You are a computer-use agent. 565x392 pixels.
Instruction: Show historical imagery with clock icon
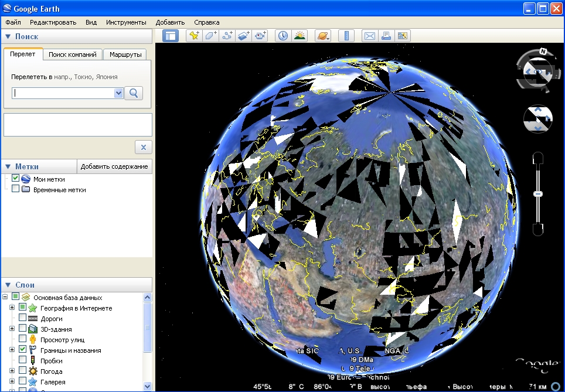pos(283,36)
